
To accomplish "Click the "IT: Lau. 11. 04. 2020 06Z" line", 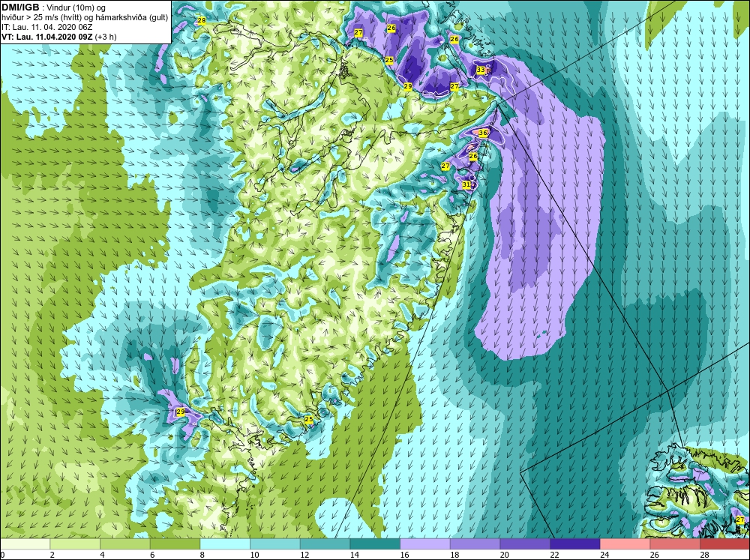I will tap(46, 27).
